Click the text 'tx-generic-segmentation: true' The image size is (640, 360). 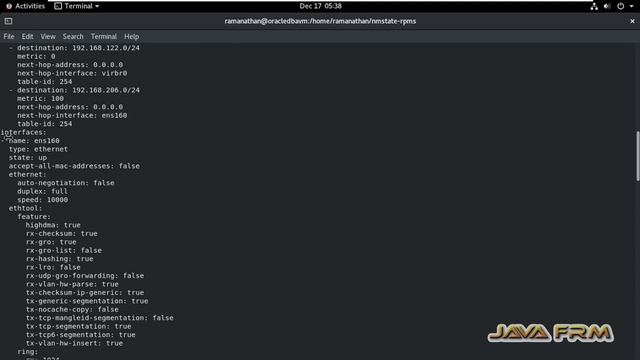pos(87,301)
